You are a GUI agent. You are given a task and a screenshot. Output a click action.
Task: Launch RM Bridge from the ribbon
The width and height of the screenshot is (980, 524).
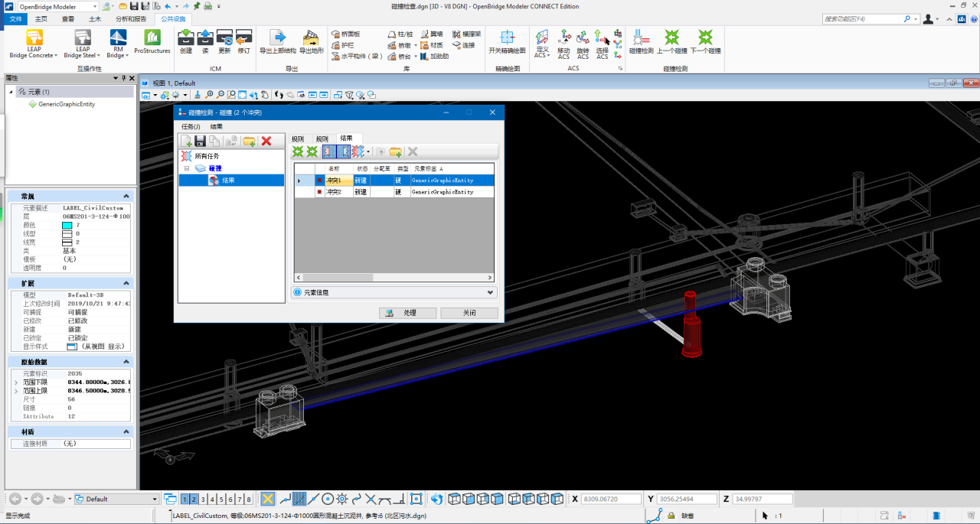[x=118, y=44]
